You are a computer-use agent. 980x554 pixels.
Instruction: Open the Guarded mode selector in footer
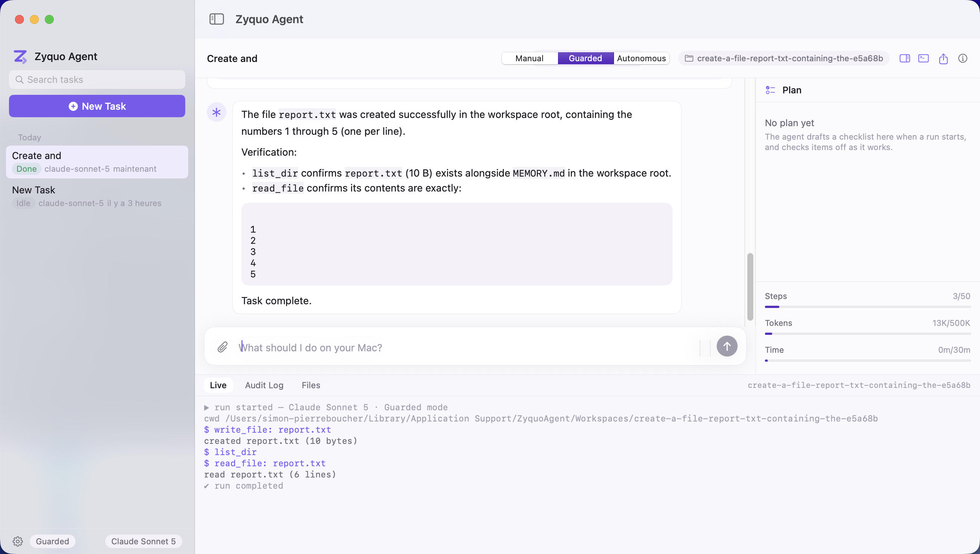(x=53, y=541)
